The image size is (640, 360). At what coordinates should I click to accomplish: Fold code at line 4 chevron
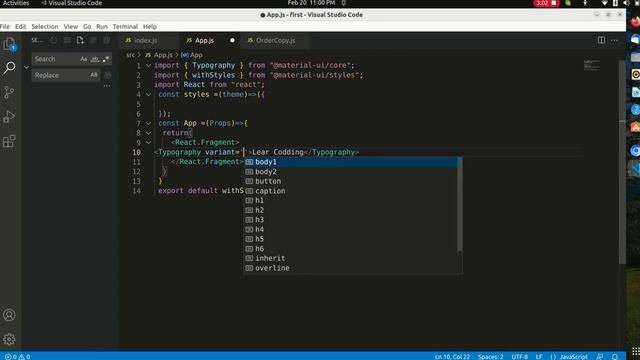tap(149, 94)
